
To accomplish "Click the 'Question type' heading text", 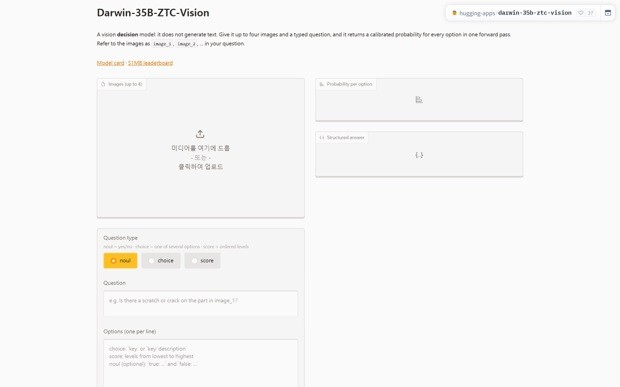I will [x=121, y=238].
